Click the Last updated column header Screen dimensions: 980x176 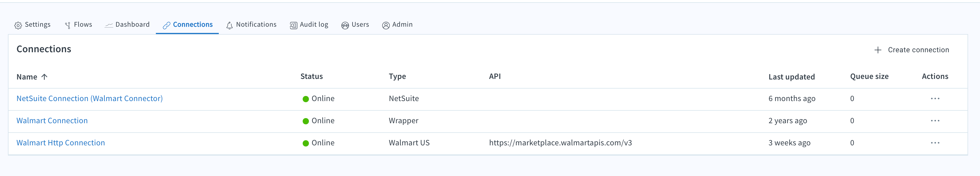tap(791, 77)
